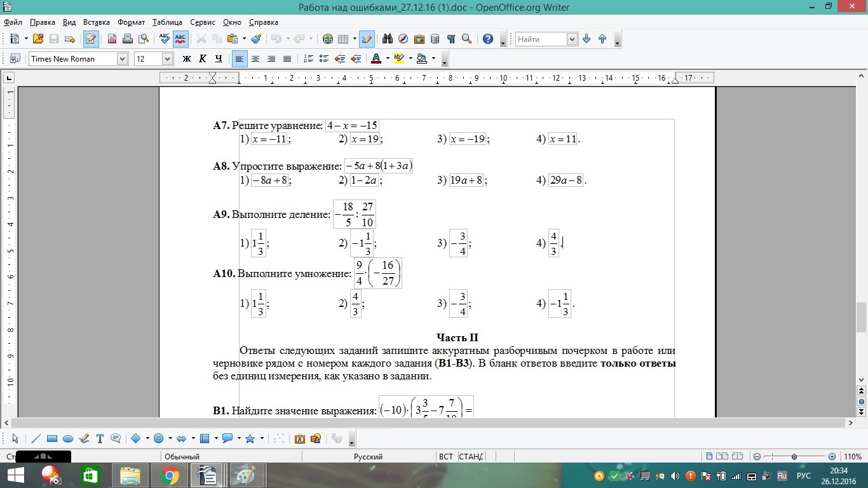Toggle Edit File mode
This screenshot has height=488, width=868.
pyautogui.click(x=91, y=39)
